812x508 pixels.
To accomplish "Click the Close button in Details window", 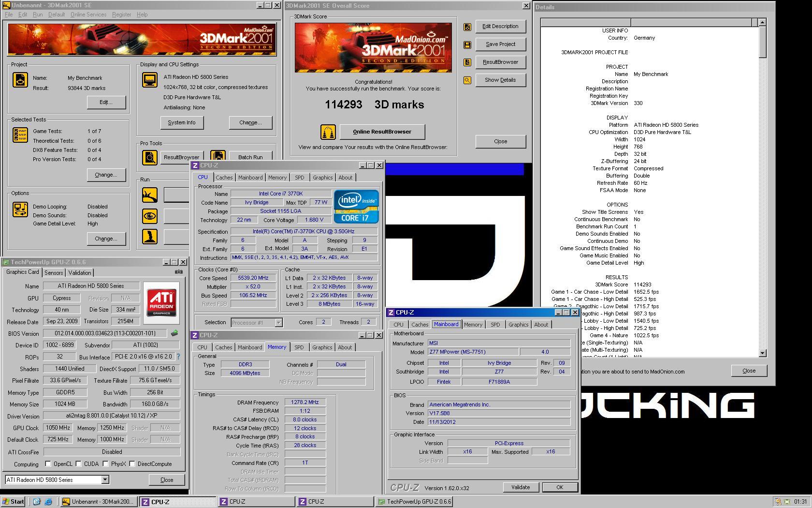I will point(749,371).
